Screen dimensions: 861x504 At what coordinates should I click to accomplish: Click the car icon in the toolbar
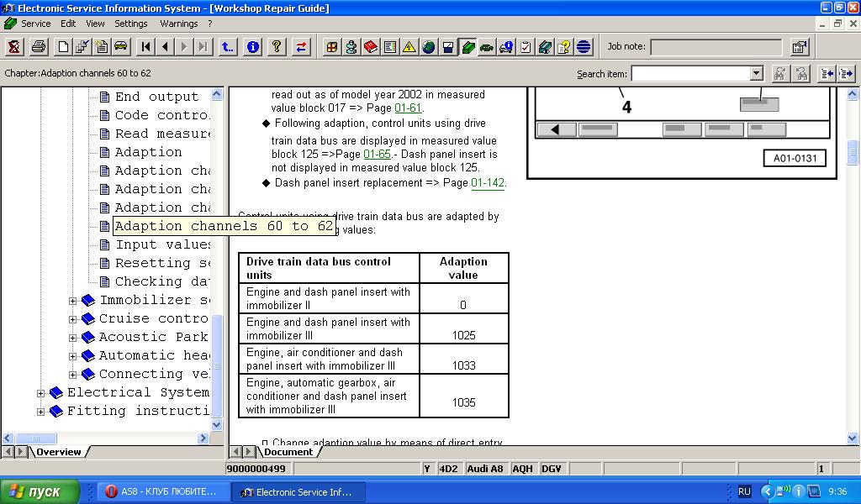pos(120,47)
